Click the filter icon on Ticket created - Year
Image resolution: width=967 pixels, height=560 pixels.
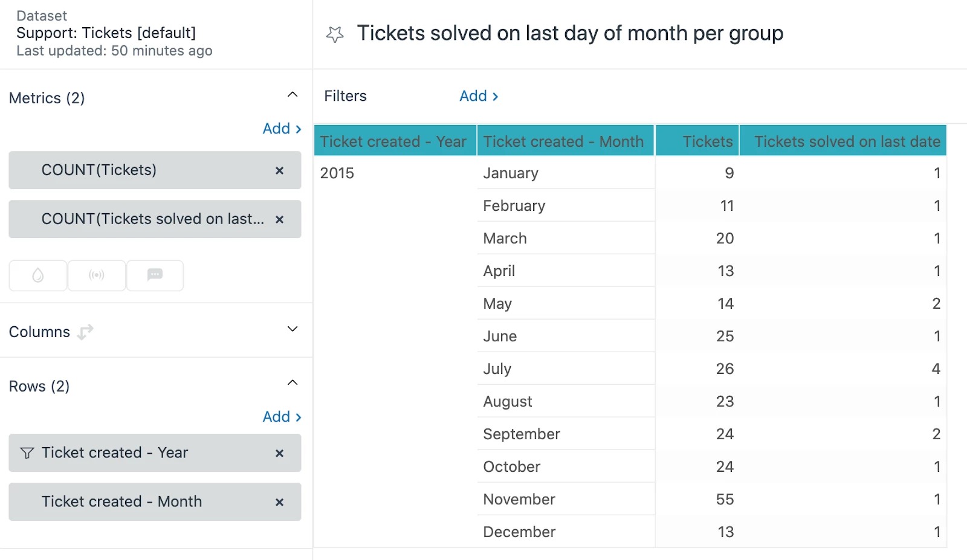(27, 453)
